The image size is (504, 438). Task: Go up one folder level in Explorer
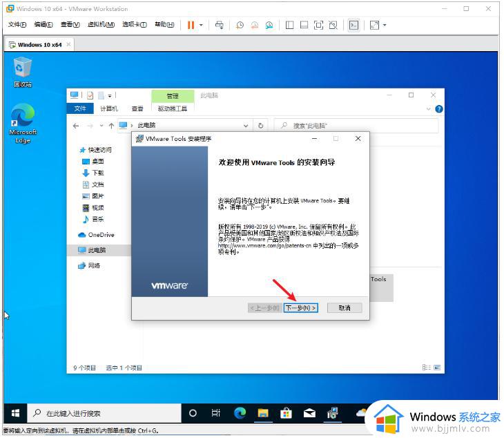click(x=111, y=126)
